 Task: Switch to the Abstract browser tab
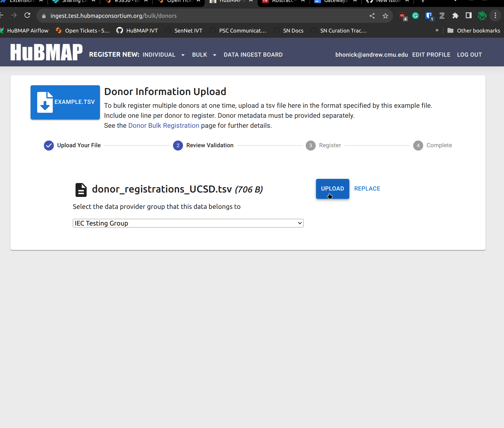click(x=284, y=2)
